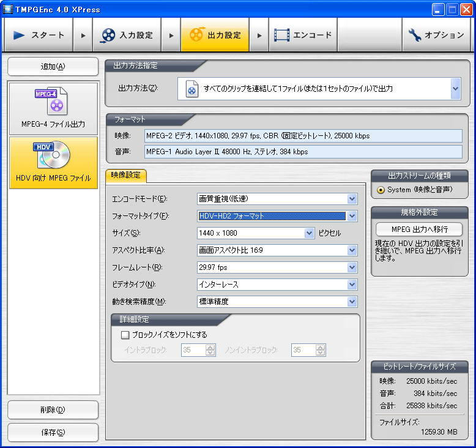
Task: Click the 25000 kbits/sec video bitrate text
Action: click(x=432, y=381)
